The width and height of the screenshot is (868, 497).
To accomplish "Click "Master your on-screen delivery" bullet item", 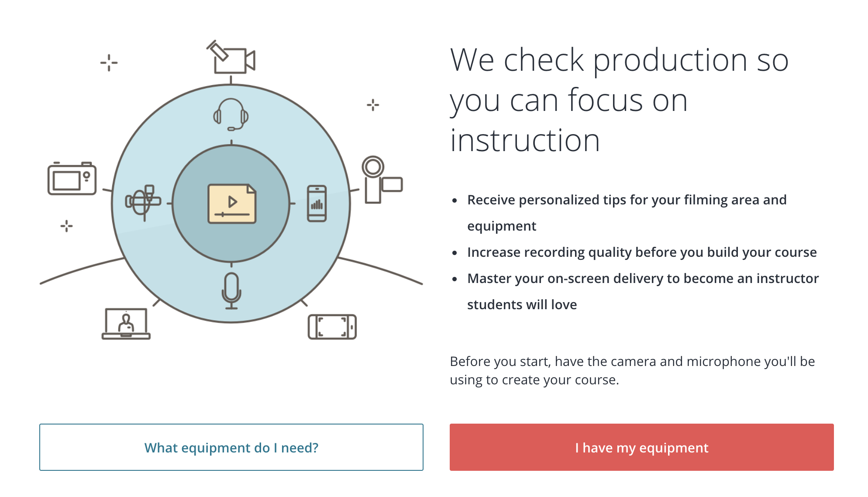I will (643, 291).
